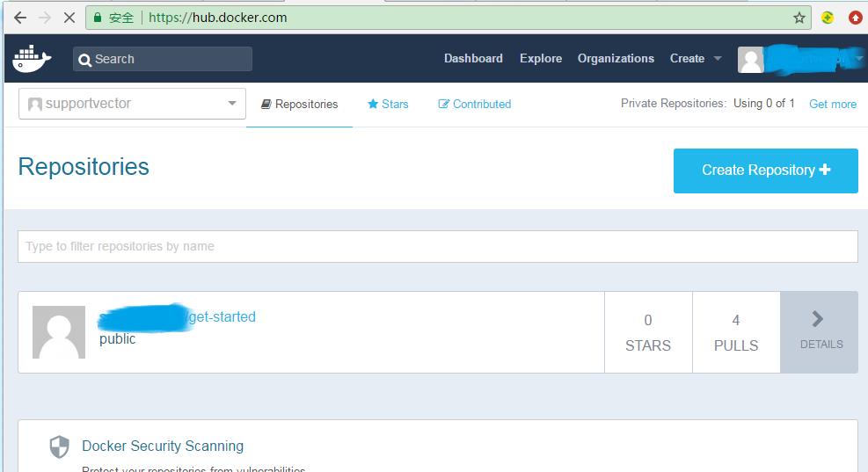Viewport: 868px width, 472px height.
Task: Expand the Create menu arrow
Action: click(x=718, y=58)
